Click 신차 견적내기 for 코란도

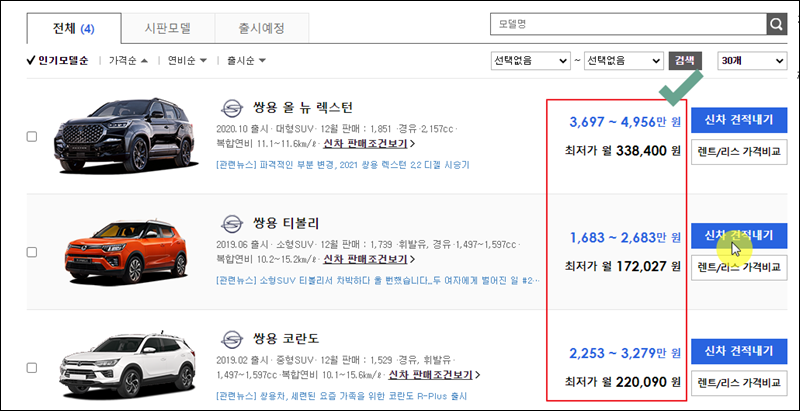click(x=739, y=351)
